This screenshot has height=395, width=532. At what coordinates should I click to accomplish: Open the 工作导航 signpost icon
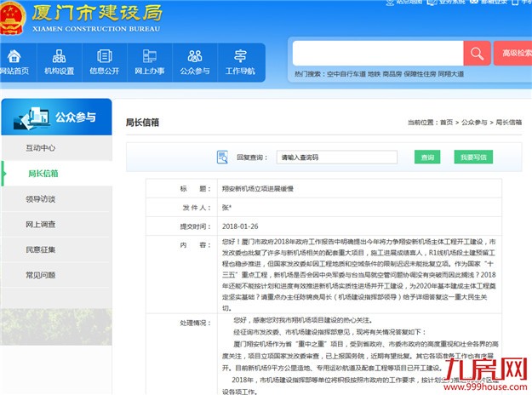click(240, 56)
